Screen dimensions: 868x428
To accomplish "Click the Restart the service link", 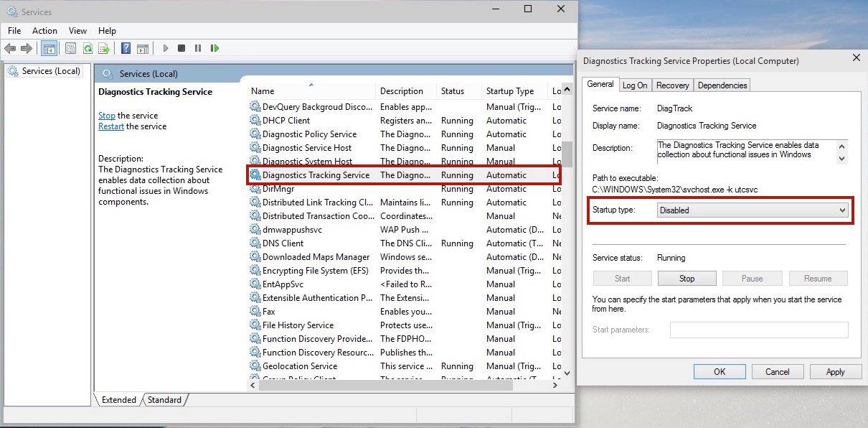I will (x=111, y=126).
